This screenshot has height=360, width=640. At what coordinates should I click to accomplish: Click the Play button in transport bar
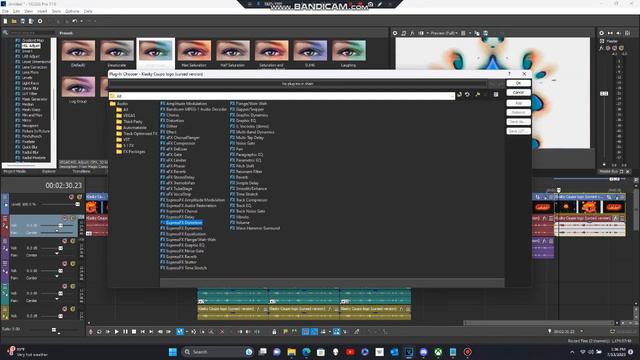(116, 332)
